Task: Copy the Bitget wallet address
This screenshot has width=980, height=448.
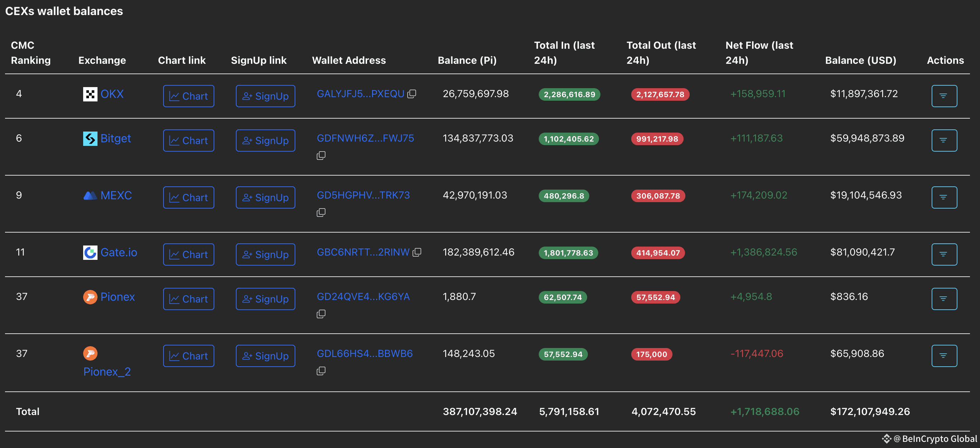Action: (x=321, y=156)
